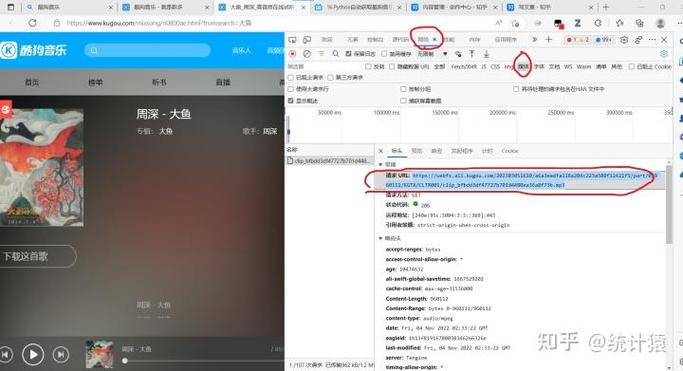This screenshot has width=683, height=371.
Task: Click the DevTools add tab plus icon
Action: coord(548,40)
